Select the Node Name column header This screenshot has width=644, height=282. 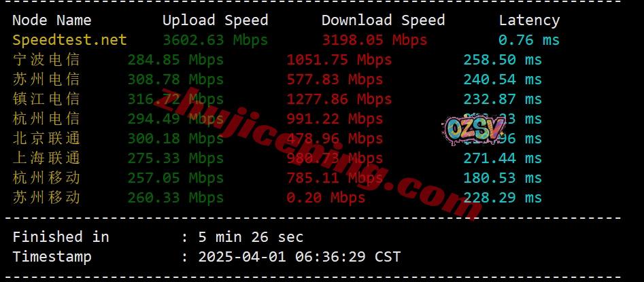(52, 20)
